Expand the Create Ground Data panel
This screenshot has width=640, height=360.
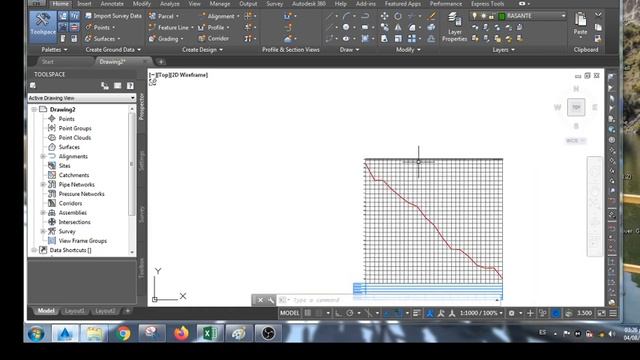(x=113, y=50)
